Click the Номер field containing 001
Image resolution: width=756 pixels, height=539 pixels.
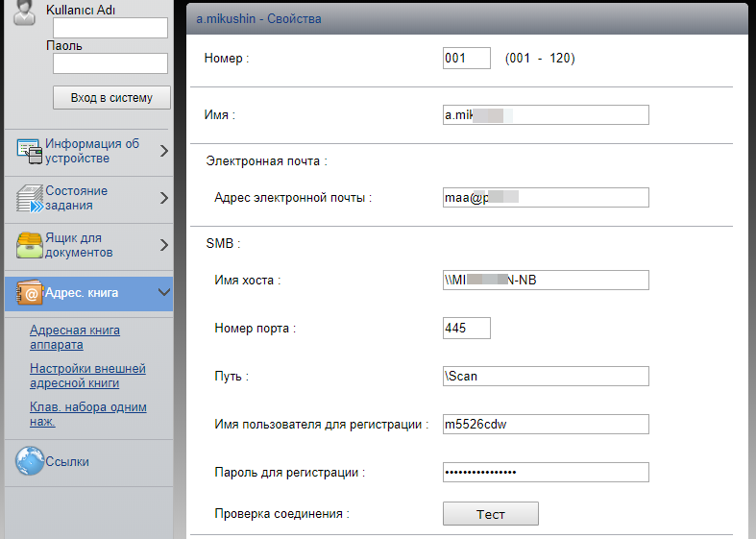(467, 58)
